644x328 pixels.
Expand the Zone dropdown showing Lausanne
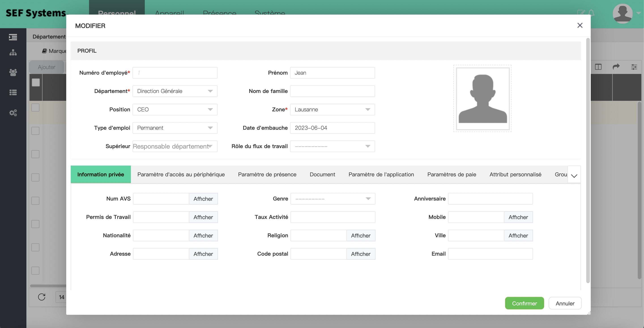332,109
